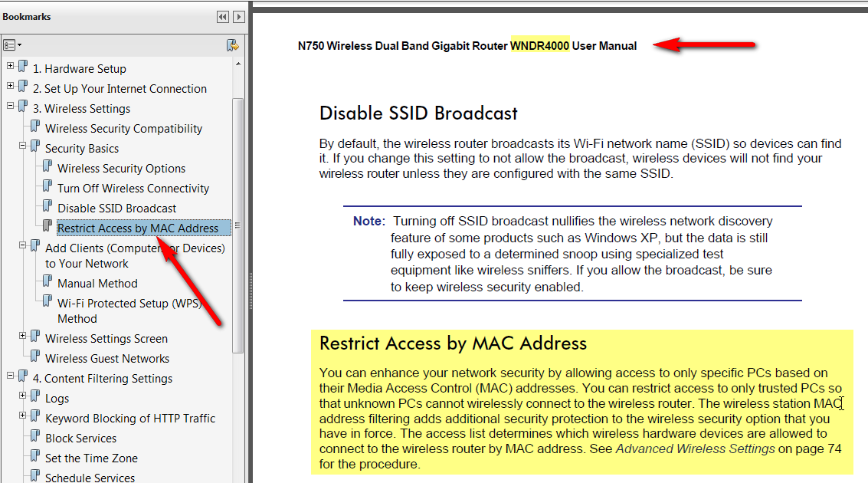Expand 2. Set Up Your Internet Connection
The width and height of the screenshot is (868, 483).
tap(10, 85)
